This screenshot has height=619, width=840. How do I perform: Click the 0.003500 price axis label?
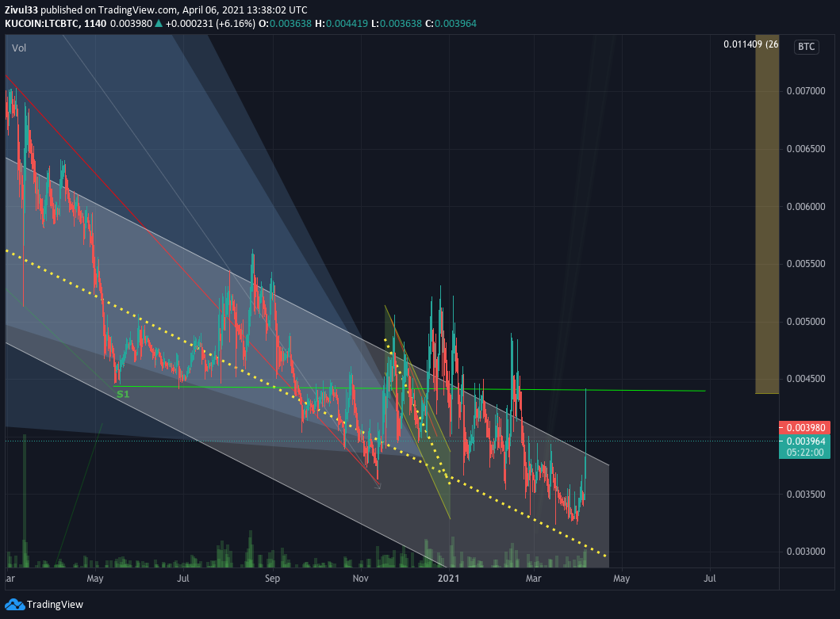(x=806, y=495)
